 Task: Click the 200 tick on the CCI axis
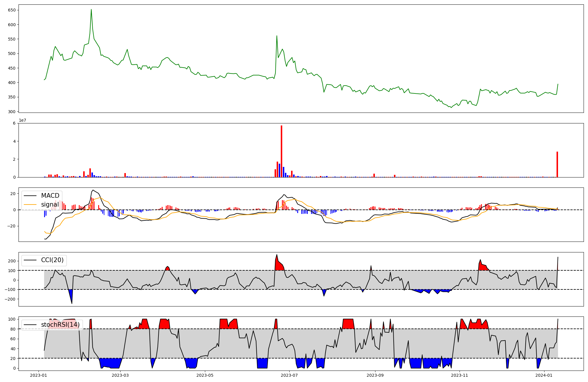(12, 261)
